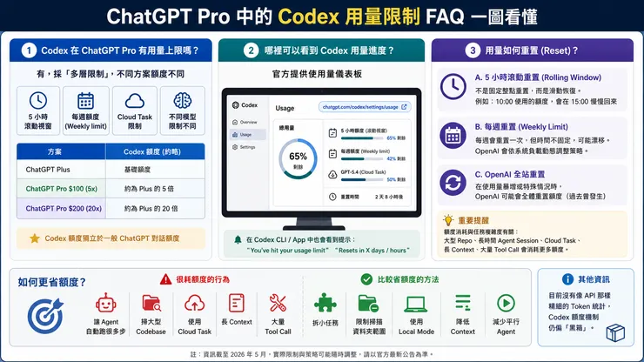Click the folder-search icon for 掃大型 Codebase
This screenshot has height=362, width=644.
click(151, 303)
